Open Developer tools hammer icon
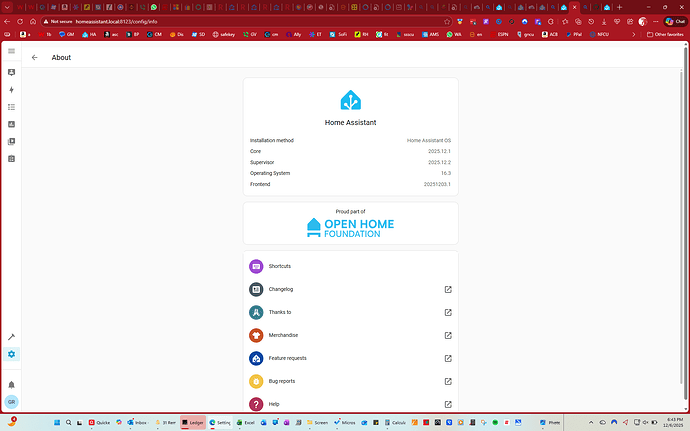Screen dimensions: 690x431 11,337
